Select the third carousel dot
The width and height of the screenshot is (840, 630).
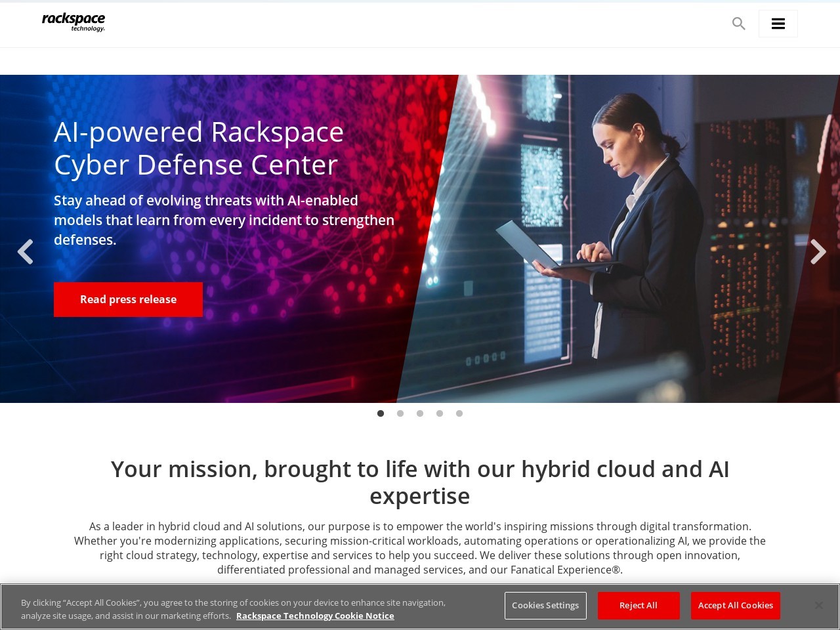[420, 413]
